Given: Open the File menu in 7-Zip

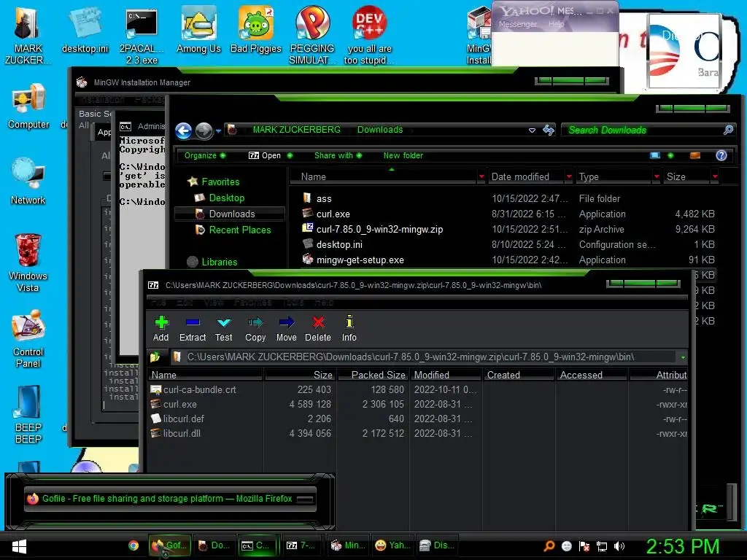Looking at the screenshot, I should 158,303.
